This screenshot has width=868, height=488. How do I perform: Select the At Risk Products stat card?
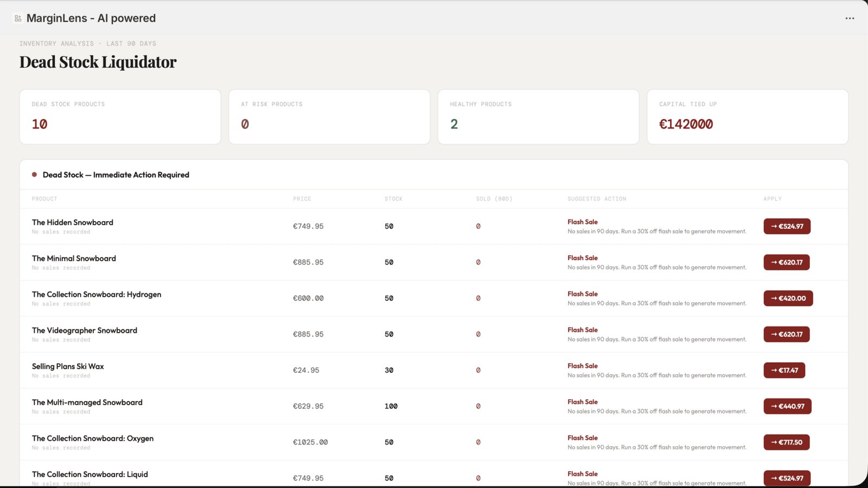coord(329,117)
